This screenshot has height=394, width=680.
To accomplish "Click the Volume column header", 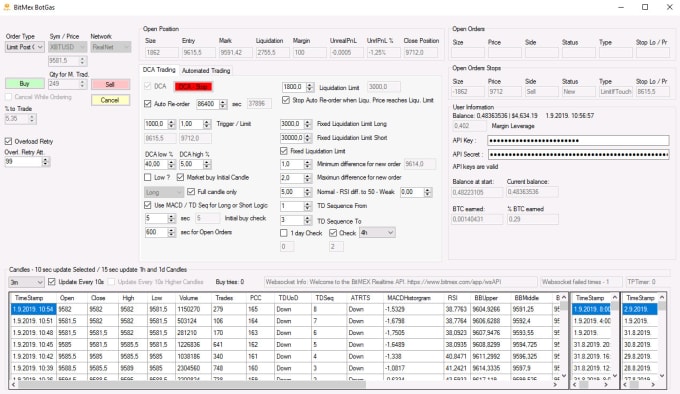I will pyautogui.click(x=188, y=298).
